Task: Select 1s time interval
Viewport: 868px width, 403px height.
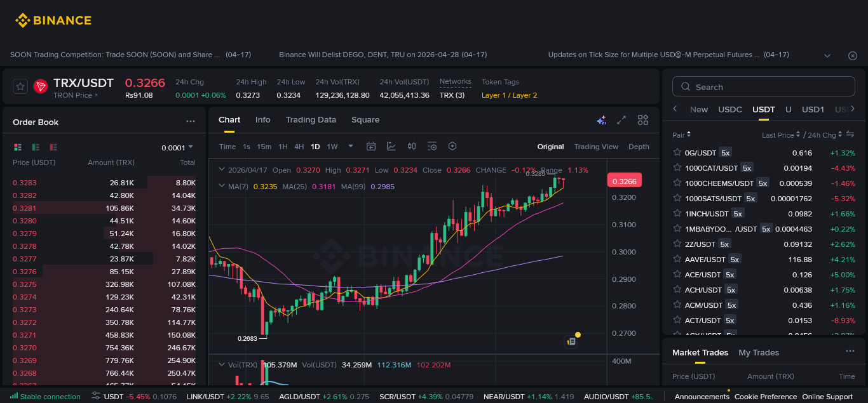Action: click(247, 147)
